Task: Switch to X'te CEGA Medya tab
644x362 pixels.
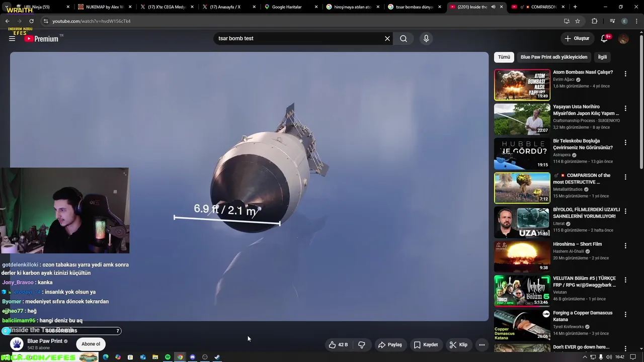Action: tap(167, 7)
